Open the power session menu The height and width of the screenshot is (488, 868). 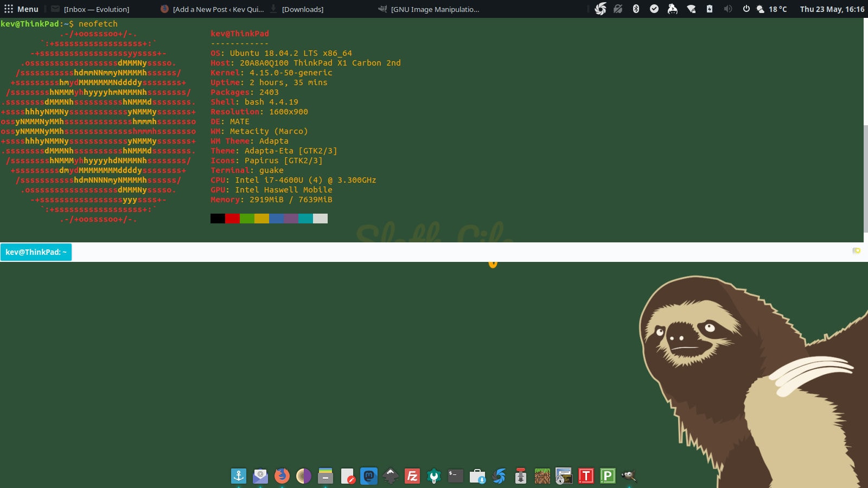pos(746,9)
